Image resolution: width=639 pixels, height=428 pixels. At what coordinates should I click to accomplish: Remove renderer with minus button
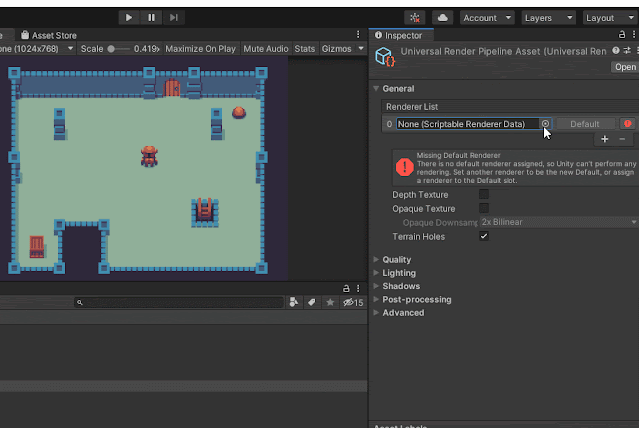click(622, 139)
